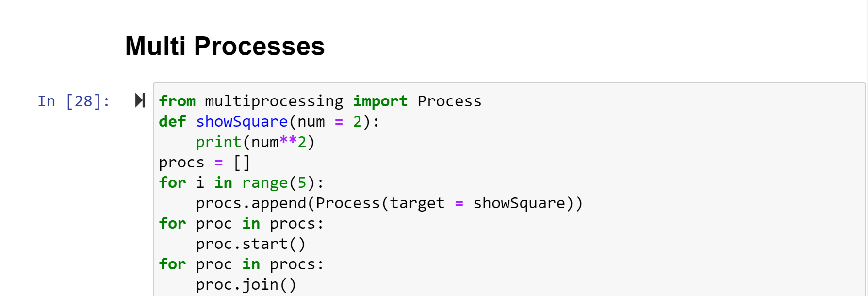Click the print call inside showSquare

pyautogui.click(x=218, y=142)
